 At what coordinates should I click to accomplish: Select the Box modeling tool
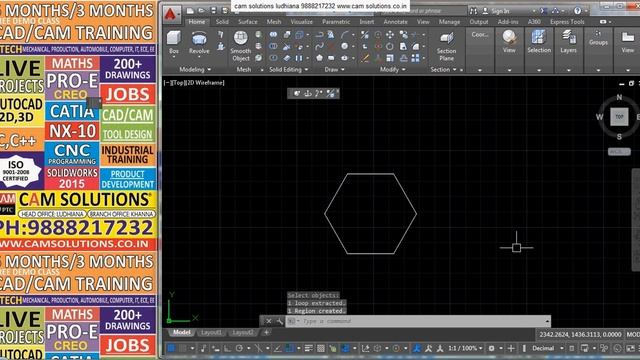(x=174, y=42)
